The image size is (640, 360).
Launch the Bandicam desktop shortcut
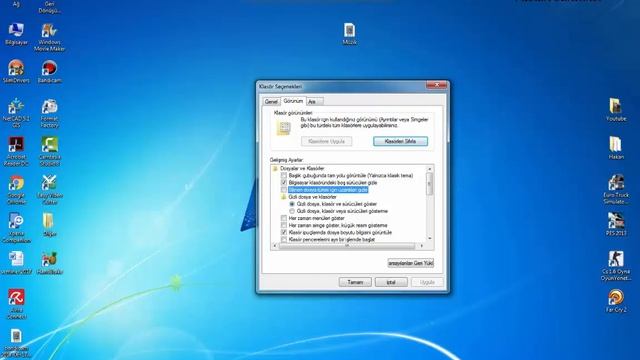click(49, 71)
